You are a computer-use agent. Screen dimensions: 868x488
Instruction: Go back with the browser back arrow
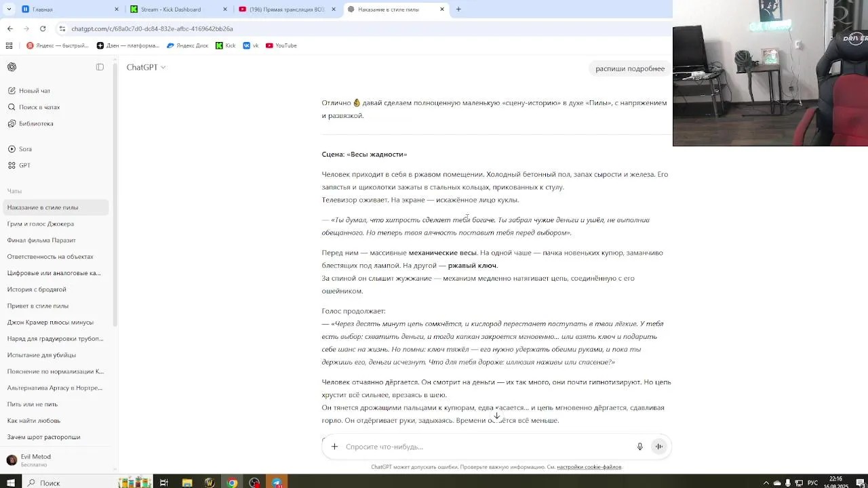click(10, 28)
